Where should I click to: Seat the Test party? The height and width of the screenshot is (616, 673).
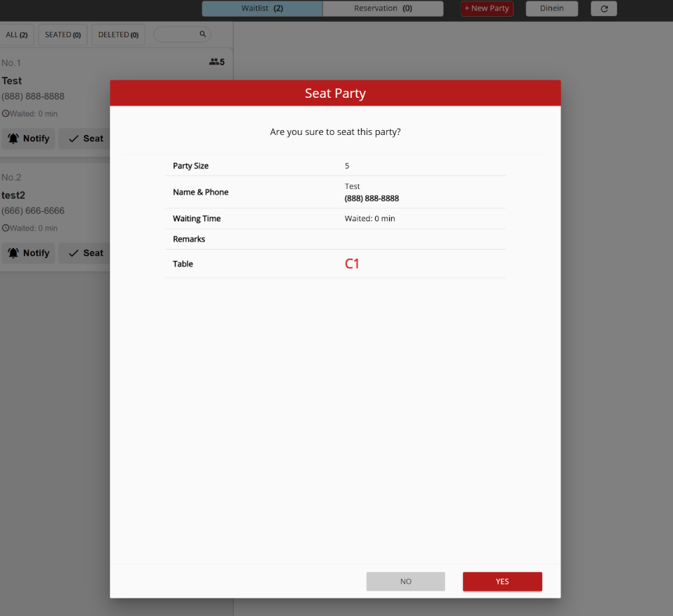coord(85,138)
